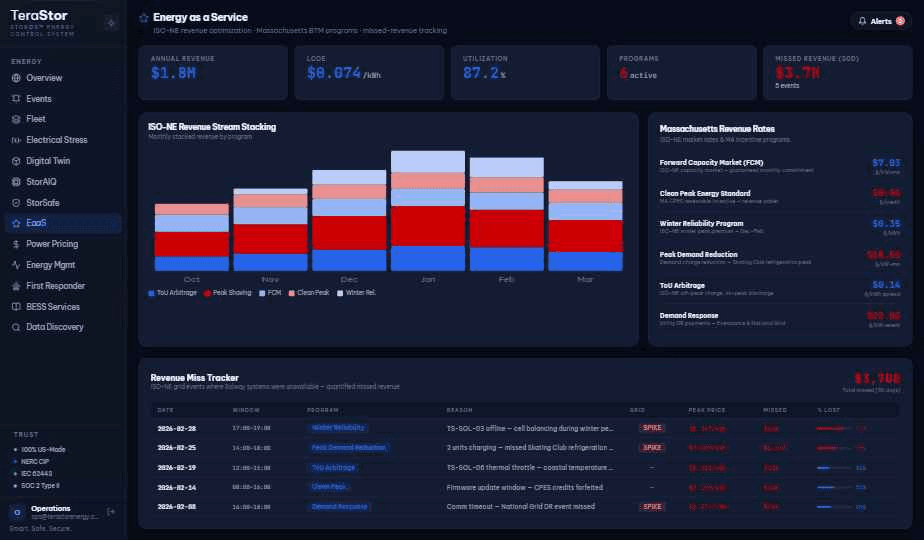The width and height of the screenshot is (924, 540).
Task: Select the Energy Mgmt pulse icon
Action: point(16,265)
